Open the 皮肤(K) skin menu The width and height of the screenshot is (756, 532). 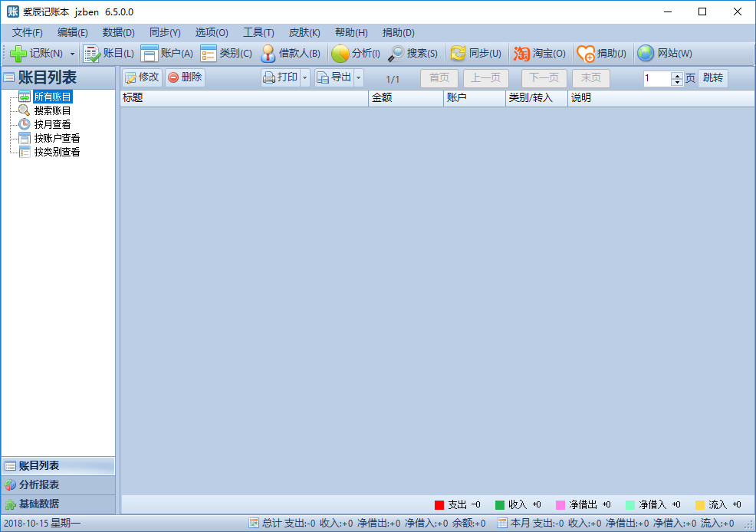coord(304,33)
